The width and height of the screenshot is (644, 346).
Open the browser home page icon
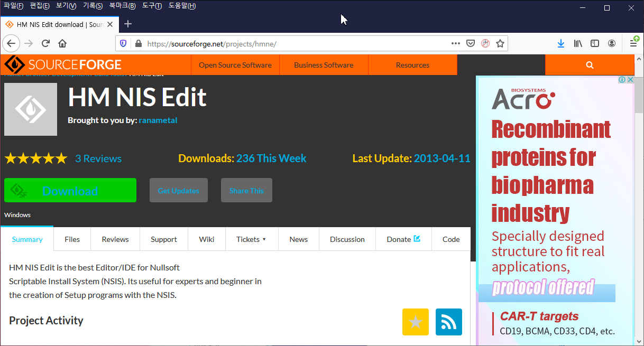pos(62,43)
